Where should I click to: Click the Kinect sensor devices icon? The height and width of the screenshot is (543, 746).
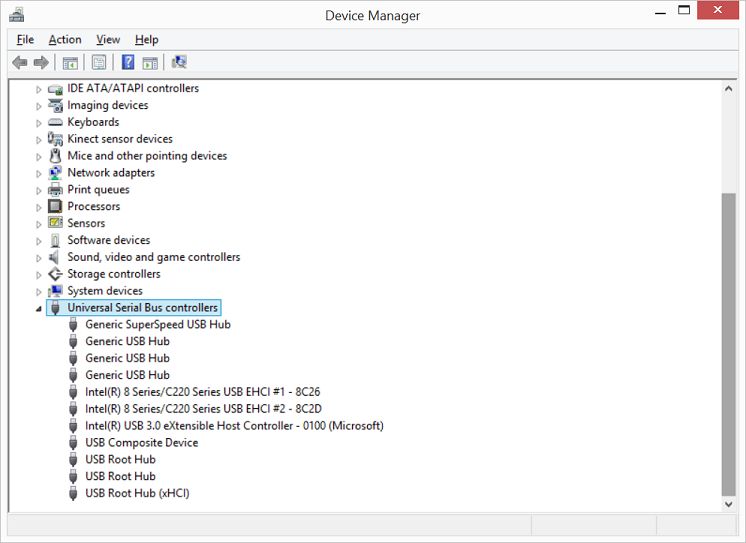(55, 139)
